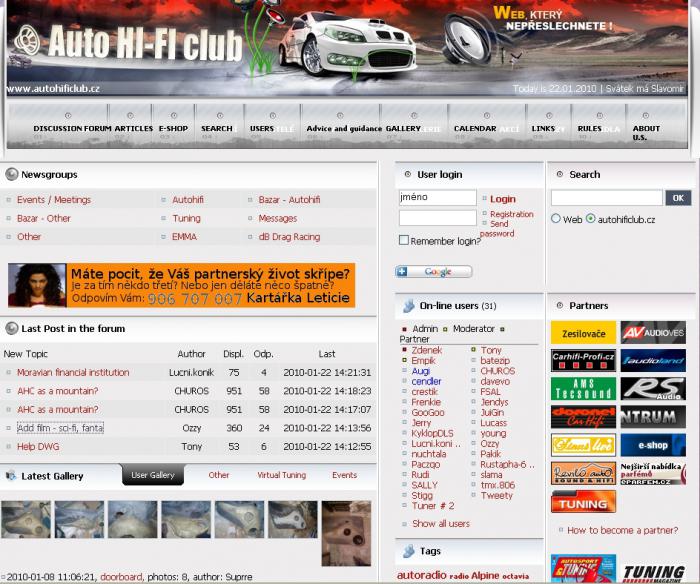Click the jméno username input field

437,198
